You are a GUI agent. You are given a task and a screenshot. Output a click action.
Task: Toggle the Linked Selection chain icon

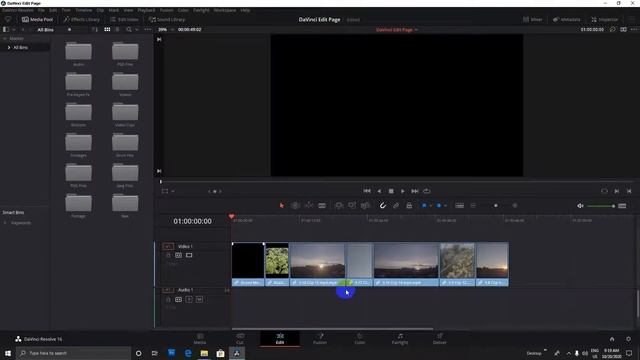(396, 205)
